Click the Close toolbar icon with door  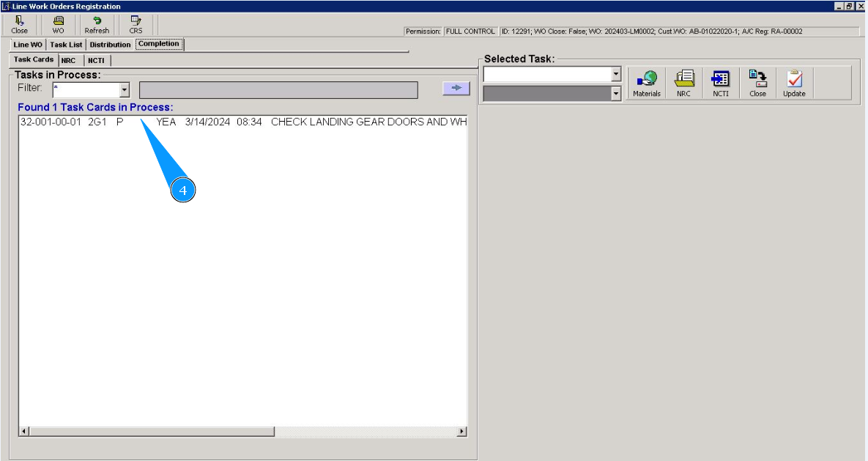tap(19, 25)
